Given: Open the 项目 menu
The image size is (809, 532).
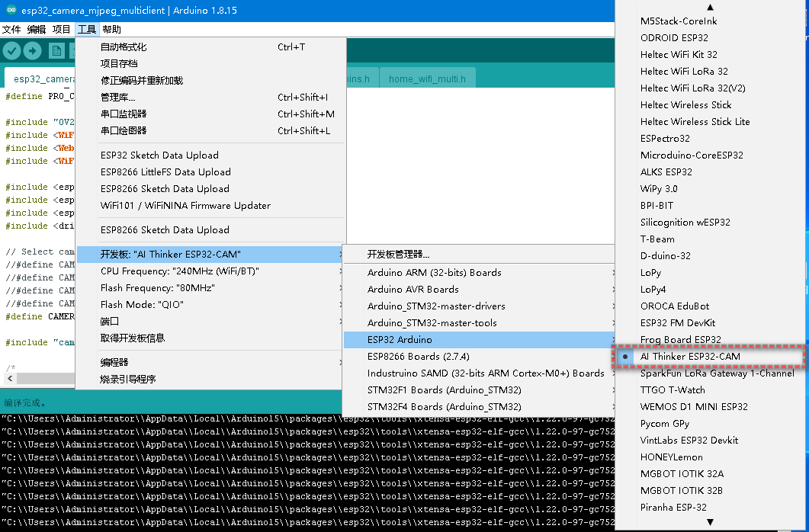Looking at the screenshot, I should coord(62,30).
